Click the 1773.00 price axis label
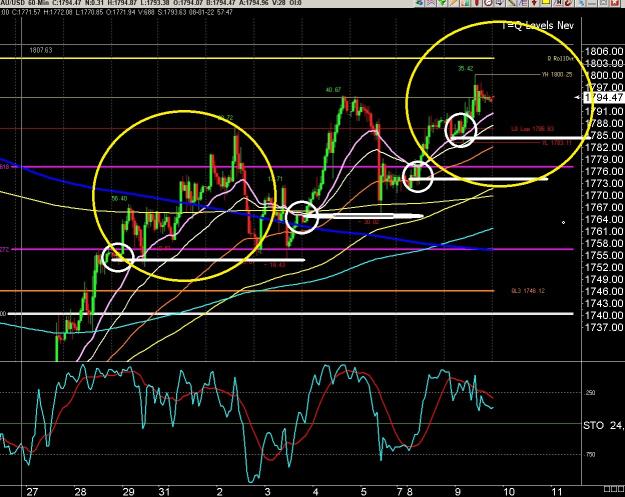 (x=604, y=183)
